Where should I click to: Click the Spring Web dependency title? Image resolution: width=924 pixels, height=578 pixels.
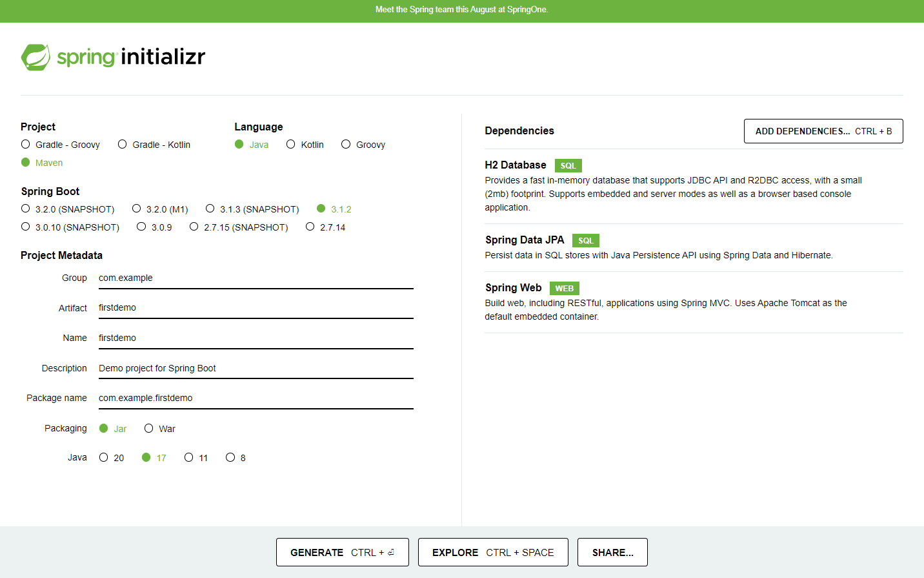[514, 288]
